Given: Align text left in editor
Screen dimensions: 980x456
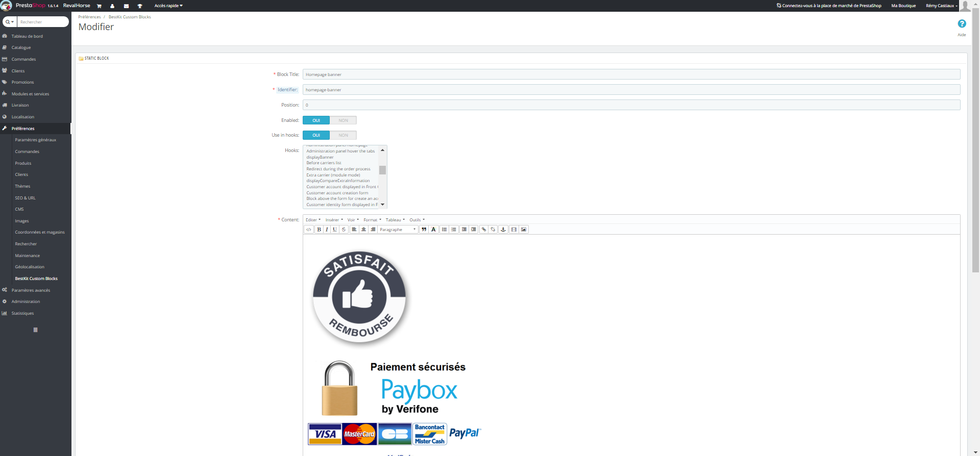Looking at the screenshot, I should tap(354, 230).
